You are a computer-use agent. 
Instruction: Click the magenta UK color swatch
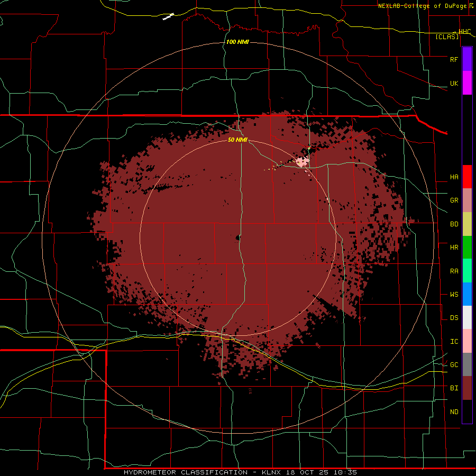point(467,83)
